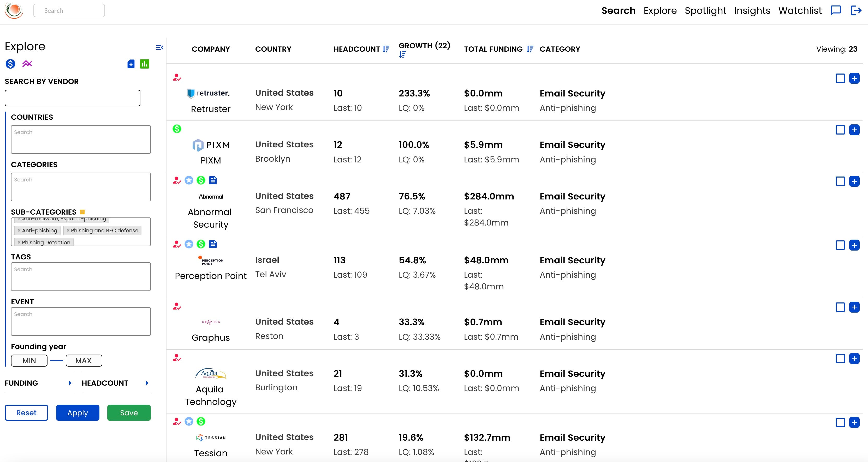The height and width of the screenshot is (462, 868).
Task: Open the document icon on Perception Point row
Action: click(x=213, y=244)
